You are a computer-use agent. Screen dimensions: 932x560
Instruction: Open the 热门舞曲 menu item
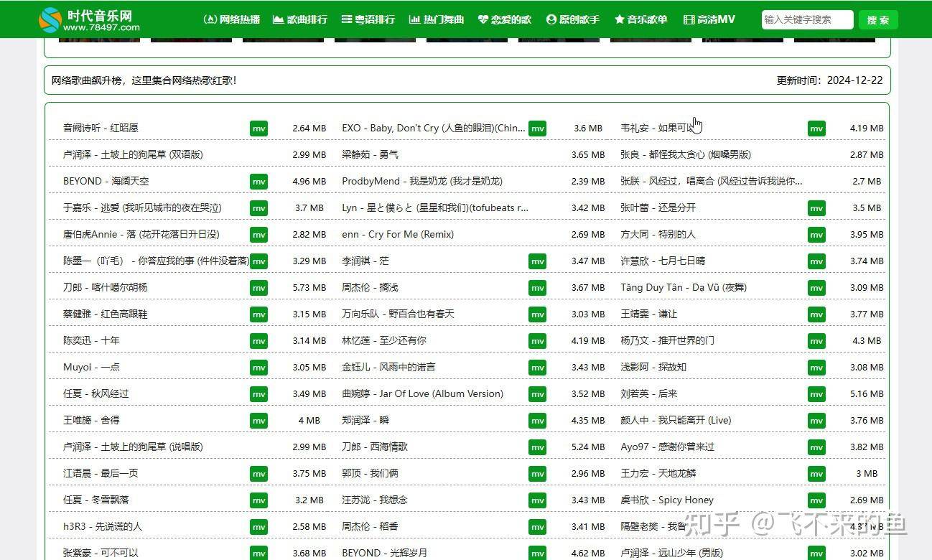coord(437,19)
